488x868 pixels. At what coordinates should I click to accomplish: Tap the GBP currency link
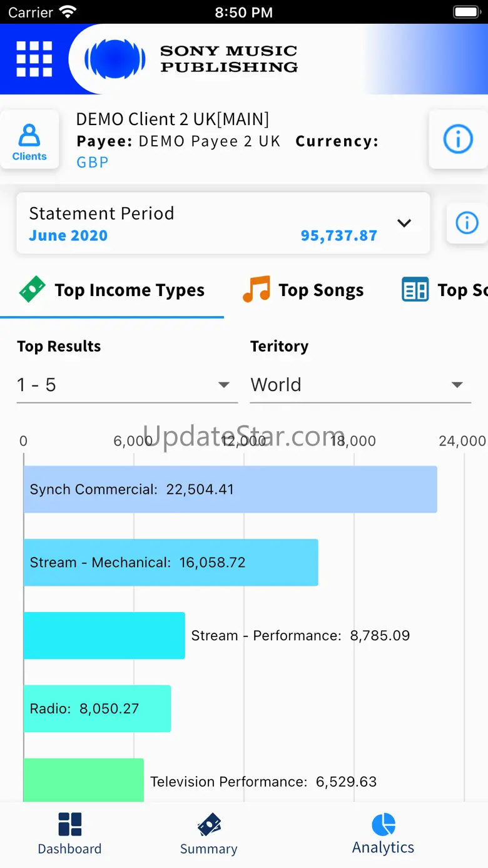(93, 163)
